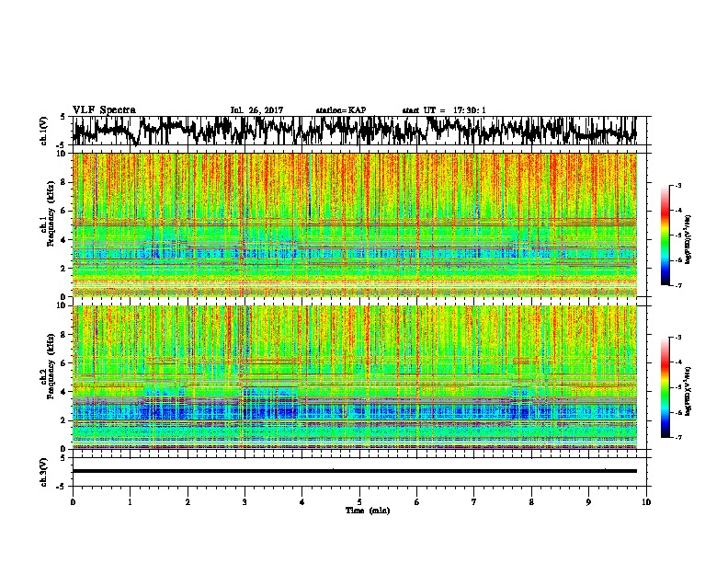
Task: Select the "Time (min)" x-axis label
Action: 368,511
